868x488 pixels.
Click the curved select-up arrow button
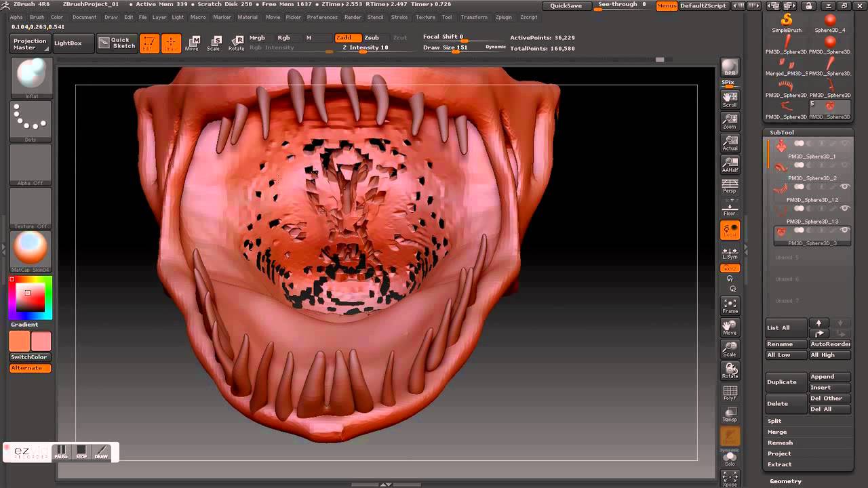(x=819, y=333)
